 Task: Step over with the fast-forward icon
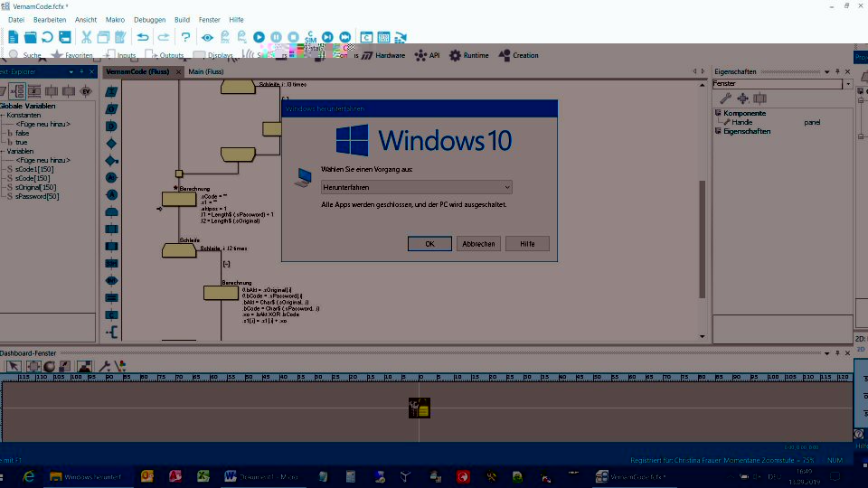tap(344, 37)
